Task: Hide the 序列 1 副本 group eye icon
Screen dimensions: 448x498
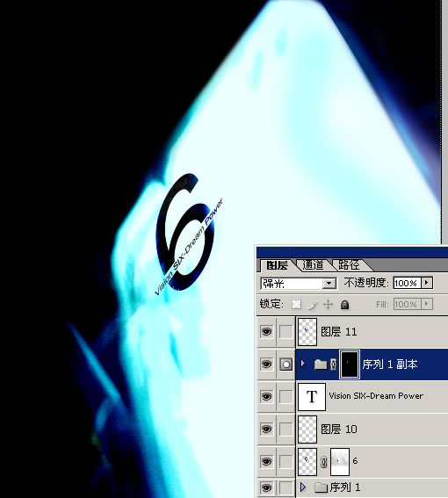Action: coord(266,364)
